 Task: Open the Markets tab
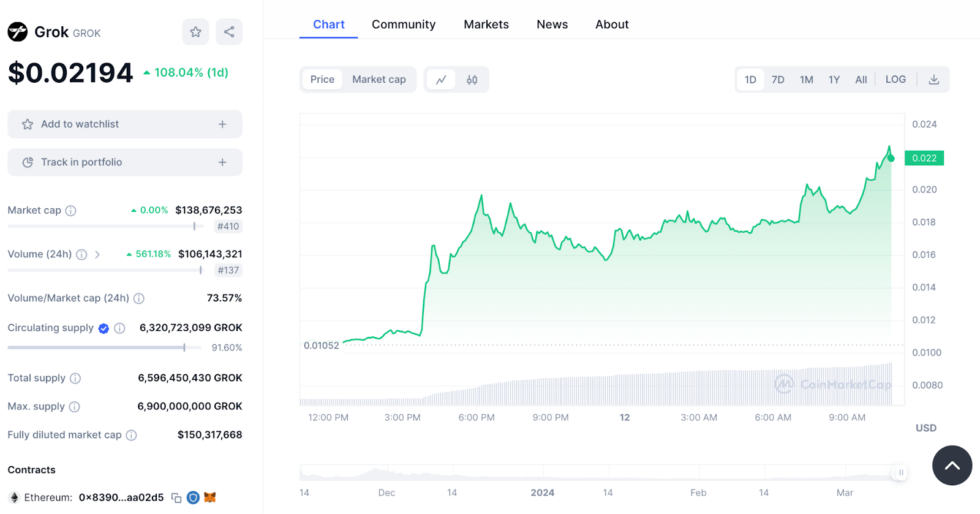[x=486, y=25]
